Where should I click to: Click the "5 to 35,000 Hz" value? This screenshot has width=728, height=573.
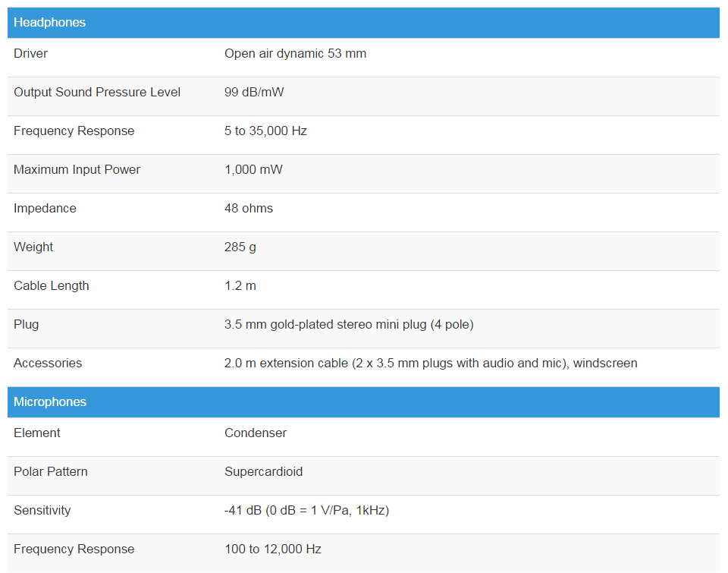265,131
